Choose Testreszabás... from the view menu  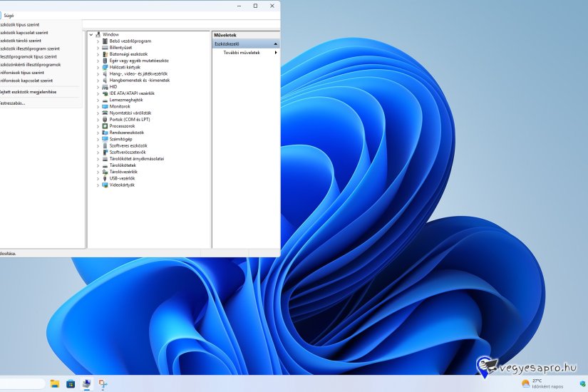13,103
